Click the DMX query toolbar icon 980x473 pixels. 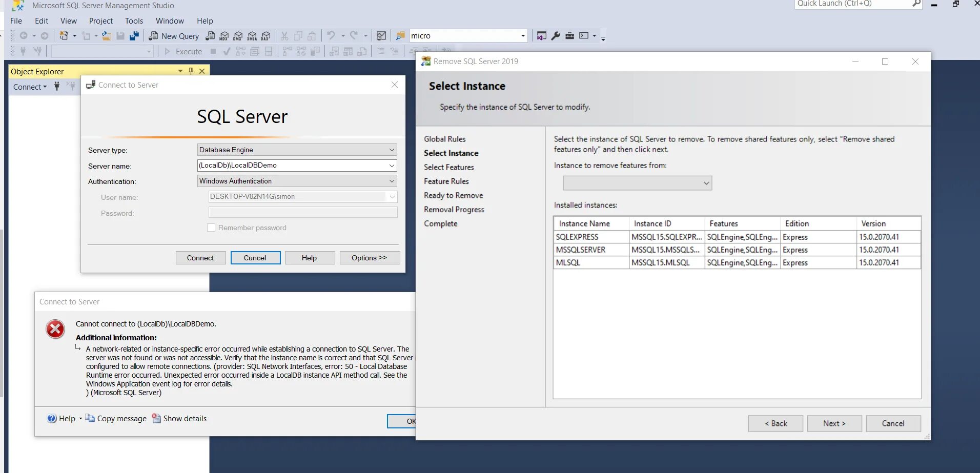point(238,36)
